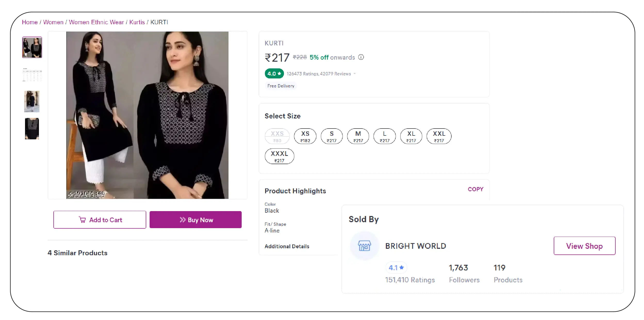Click the double-arrow icon on Buy Now

(183, 220)
